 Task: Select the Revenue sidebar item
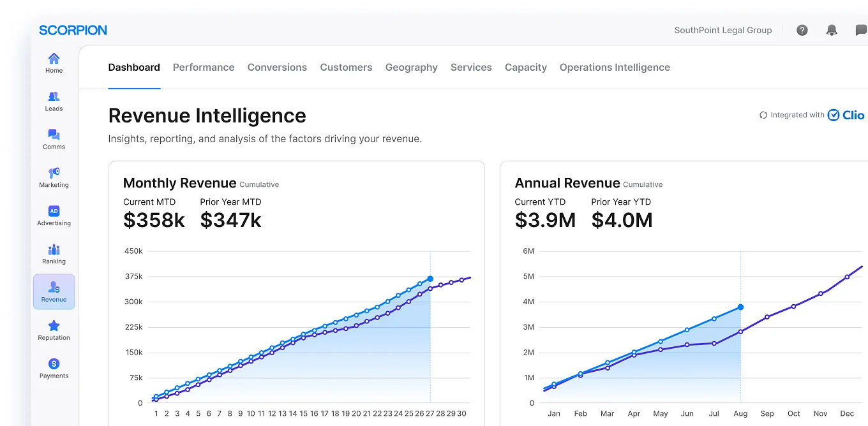coord(54,291)
